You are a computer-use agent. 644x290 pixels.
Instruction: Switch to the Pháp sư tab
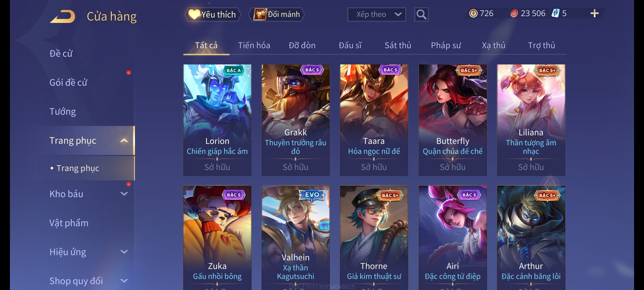point(446,45)
